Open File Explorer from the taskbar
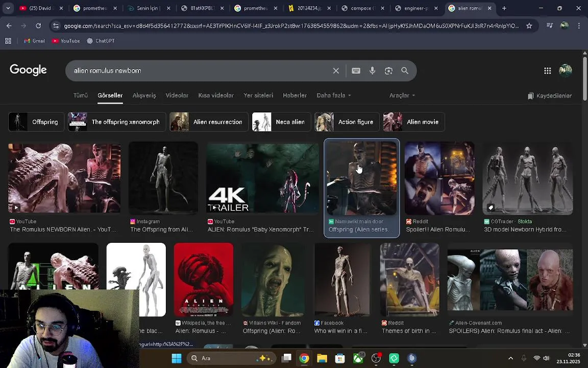 tap(322, 358)
